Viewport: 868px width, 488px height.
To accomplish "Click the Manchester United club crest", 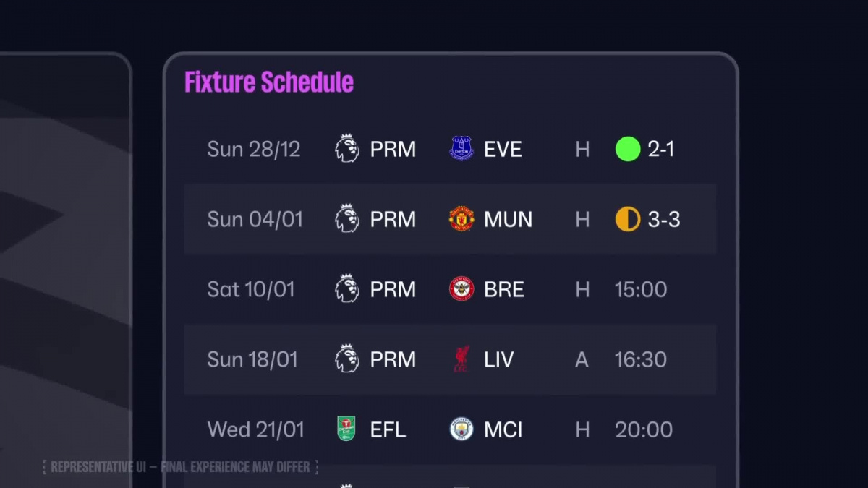I will [461, 219].
